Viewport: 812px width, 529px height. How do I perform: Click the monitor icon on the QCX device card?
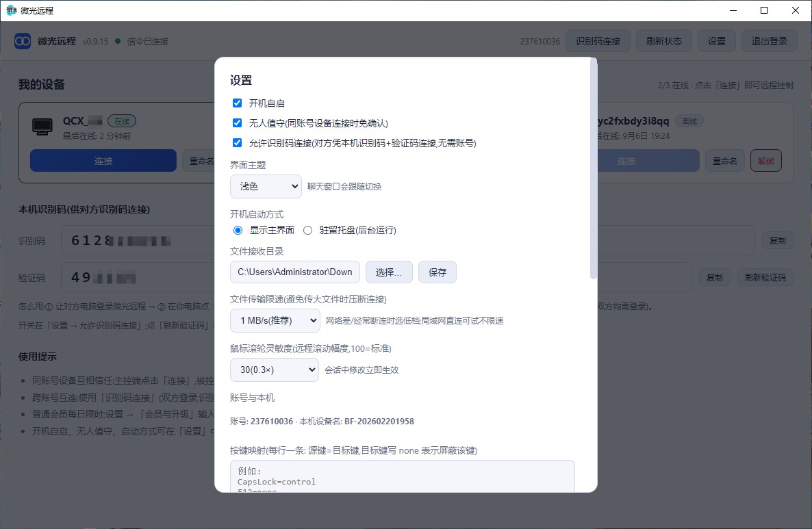42,127
